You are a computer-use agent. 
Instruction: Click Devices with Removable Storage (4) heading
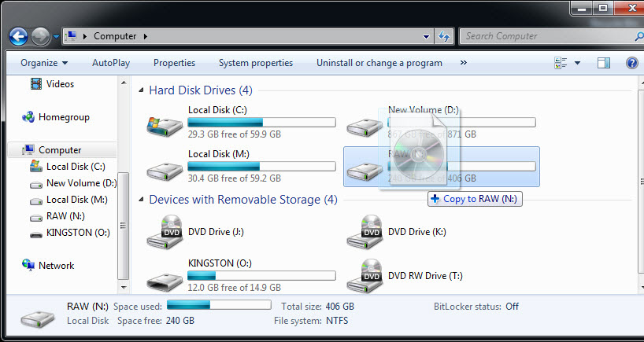pos(243,200)
